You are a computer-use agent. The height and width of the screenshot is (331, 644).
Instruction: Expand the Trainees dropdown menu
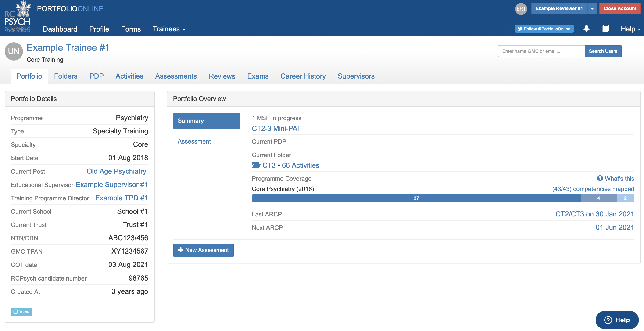coord(169,29)
